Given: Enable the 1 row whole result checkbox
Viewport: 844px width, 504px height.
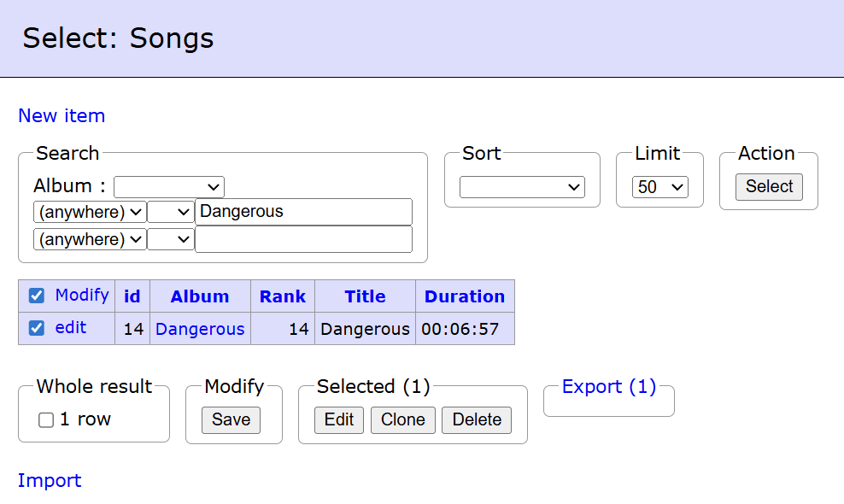Looking at the screenshot, I should click(x=45, y=419).
